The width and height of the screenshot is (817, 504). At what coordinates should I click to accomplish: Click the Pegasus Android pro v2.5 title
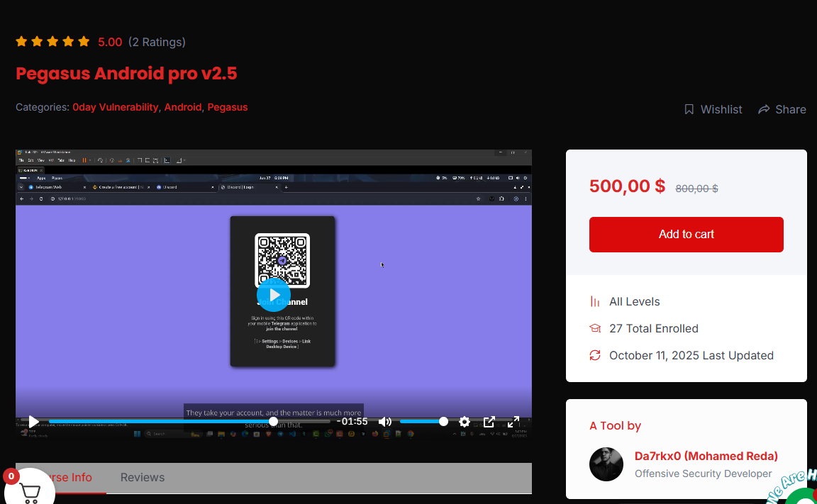126,74
